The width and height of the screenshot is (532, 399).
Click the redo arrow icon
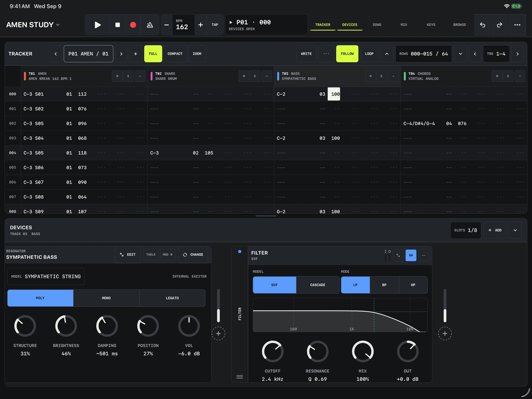click(499, 25)
